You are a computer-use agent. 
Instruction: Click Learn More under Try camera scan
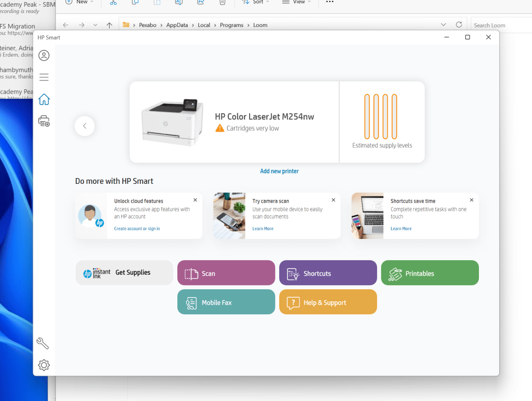[x=263, y=229]
